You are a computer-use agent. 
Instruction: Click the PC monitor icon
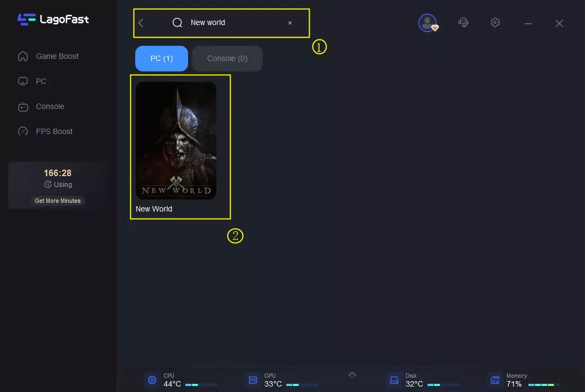coord(23,81)
